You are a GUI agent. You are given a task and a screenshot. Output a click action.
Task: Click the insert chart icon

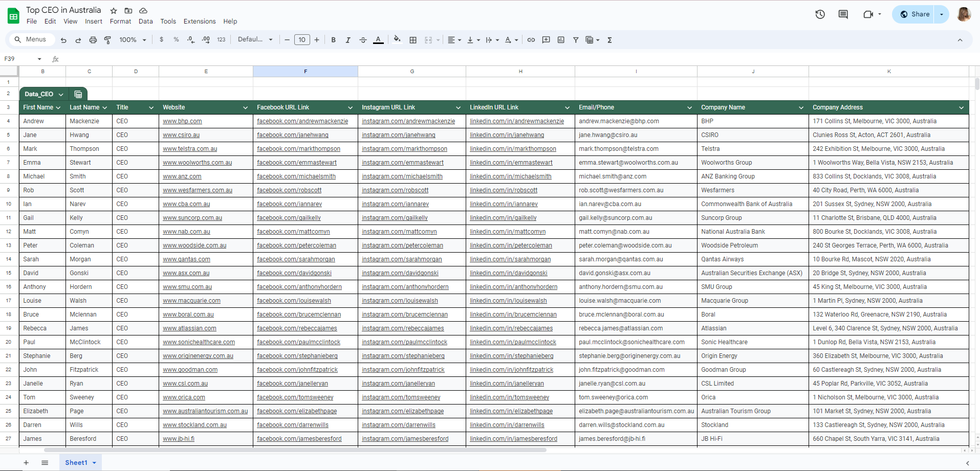pyautogui.click(x=561, y=40)
